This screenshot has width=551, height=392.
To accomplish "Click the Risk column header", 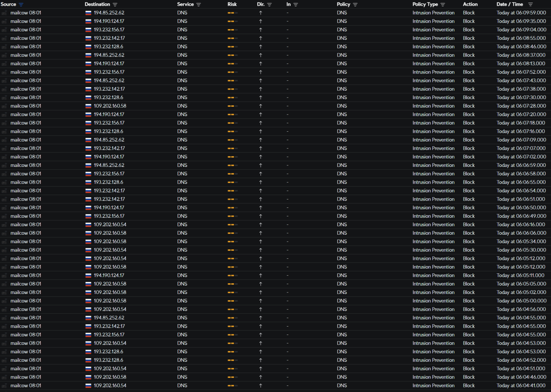I will pyautogui.click(x=232, y=5).
